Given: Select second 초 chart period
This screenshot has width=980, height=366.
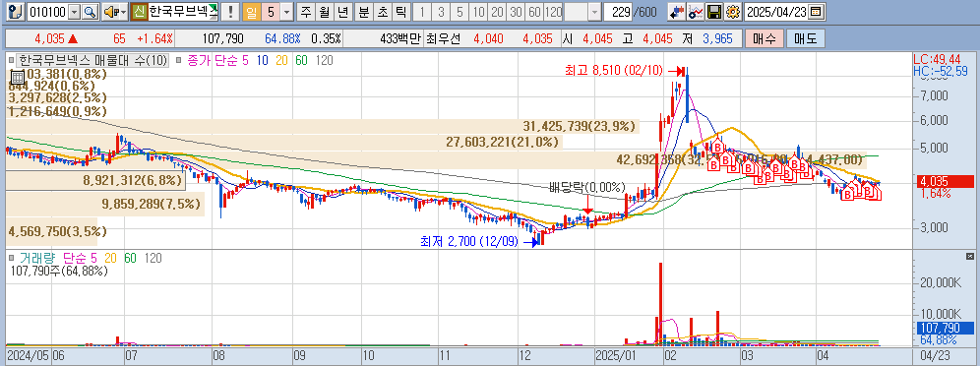Looking at the screenshot, I should [x=382, y=11].
